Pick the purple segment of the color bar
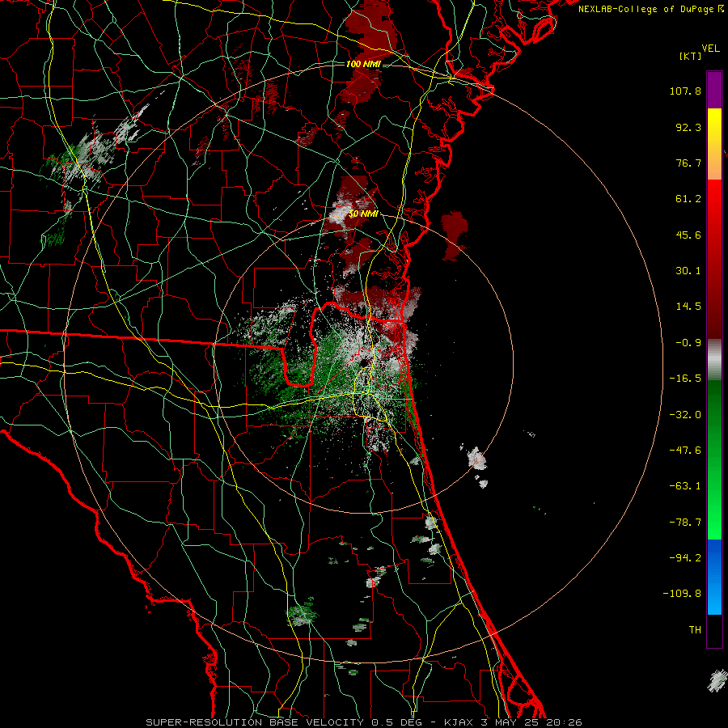This screenshot has width=728, height=728. tap(714, 90)
